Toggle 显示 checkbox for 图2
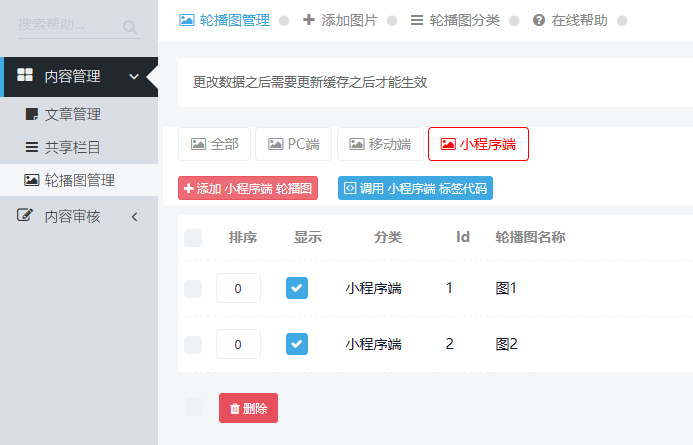This screenshot has width=693, height=445. pyautogui.click(x=297, y=344)
